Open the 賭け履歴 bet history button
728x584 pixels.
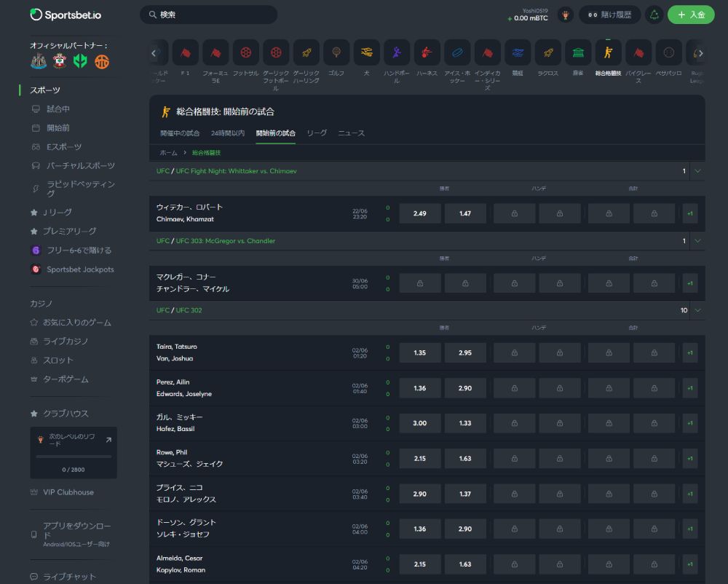609,15
